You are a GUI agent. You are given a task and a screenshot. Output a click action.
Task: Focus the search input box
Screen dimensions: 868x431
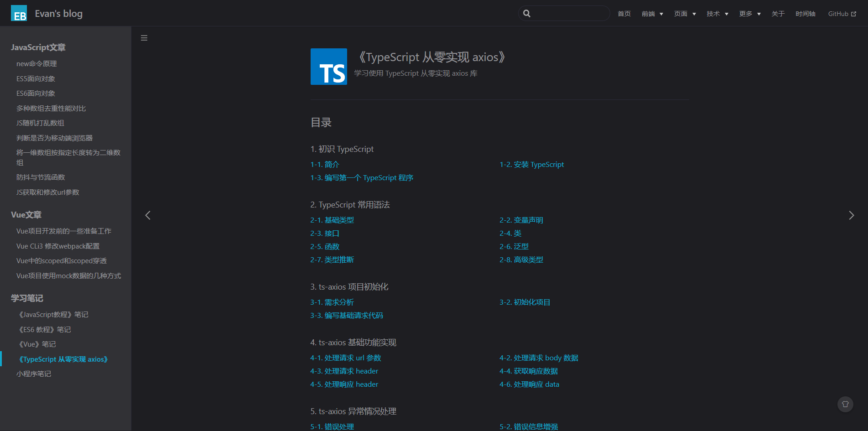[564, 13]
